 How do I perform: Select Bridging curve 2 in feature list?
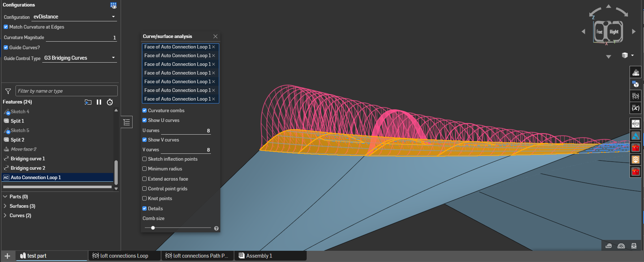pyautogui.click(x=28, y=168)
